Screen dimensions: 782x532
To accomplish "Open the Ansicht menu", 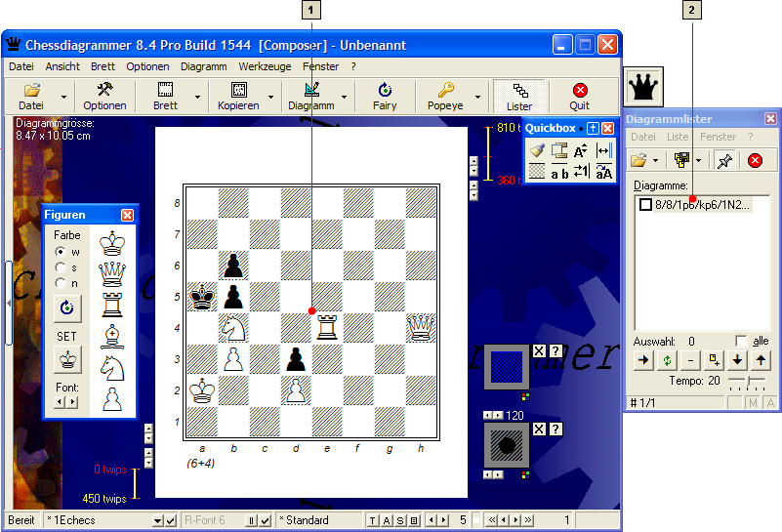I will [62, 66].
